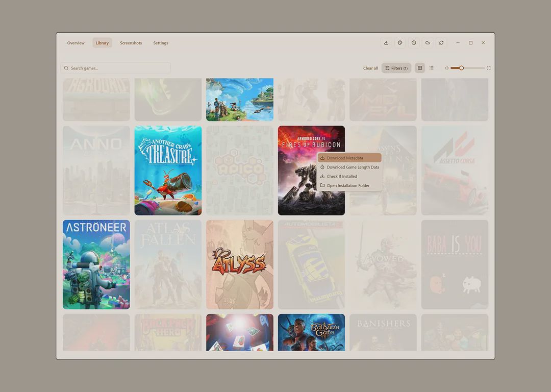Select the Astroneer game cover
The image size is (551, 392).
[x=96, y=264]
